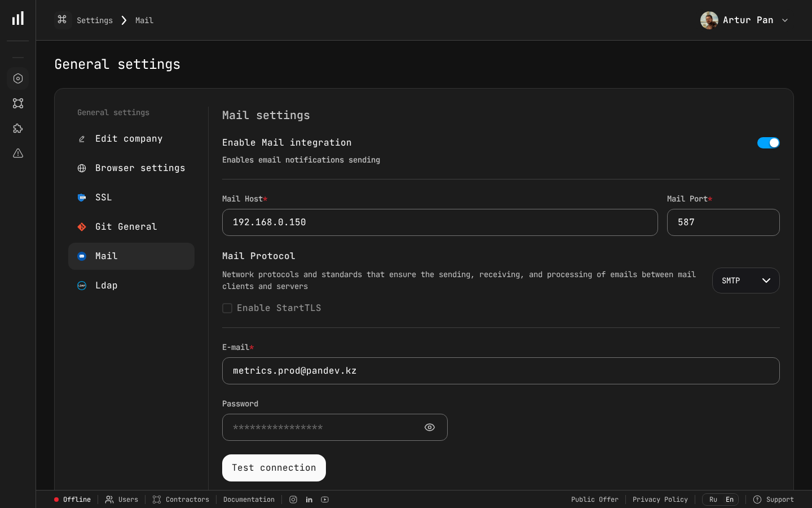This screenshot has width=812, height=508.
Task: Select the Browser settings globe icon
Action: click(82, 168)
